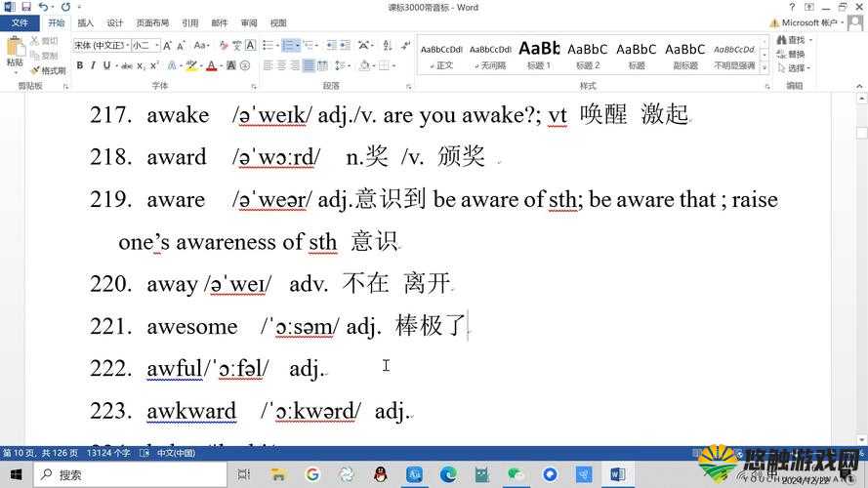The image size is (868, 488).
Task: Open Word help with the question mark
Action: pos(792,7)
